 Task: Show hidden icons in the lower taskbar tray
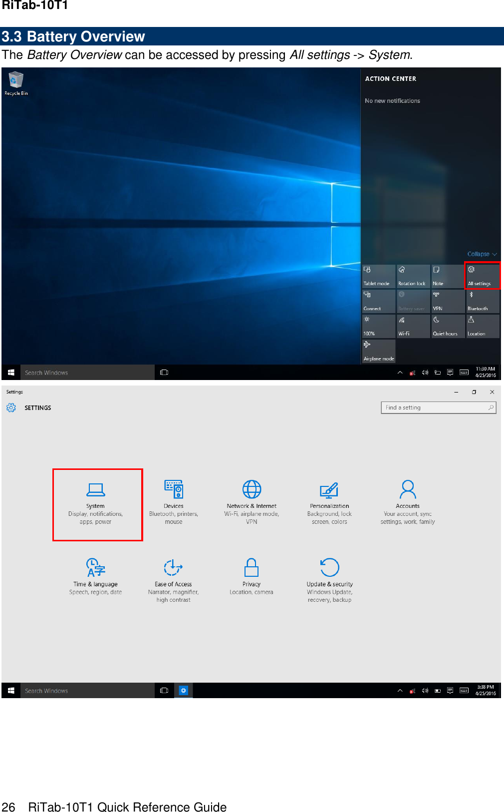click(400, 691)
